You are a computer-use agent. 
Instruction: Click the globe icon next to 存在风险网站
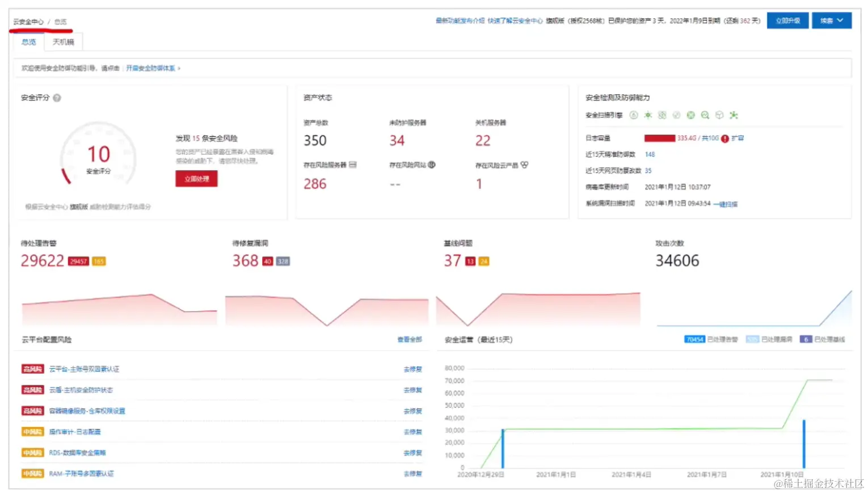coord(431,165)
